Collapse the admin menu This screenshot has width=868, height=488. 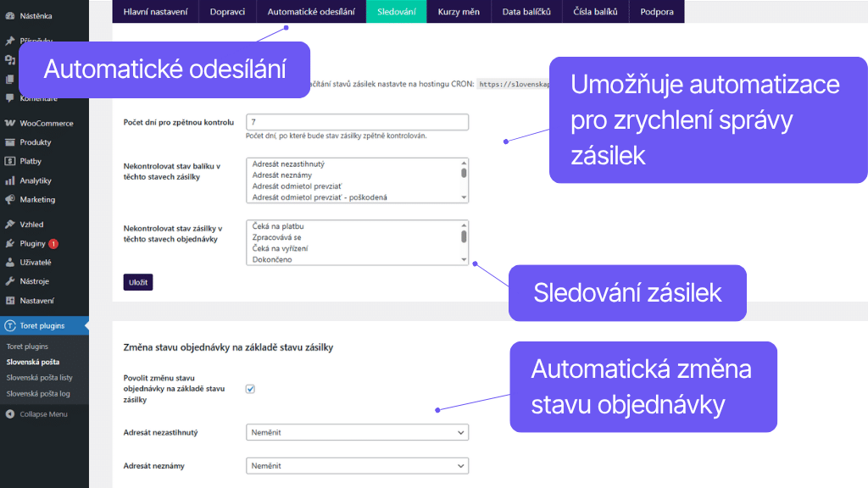pos(39,413)
